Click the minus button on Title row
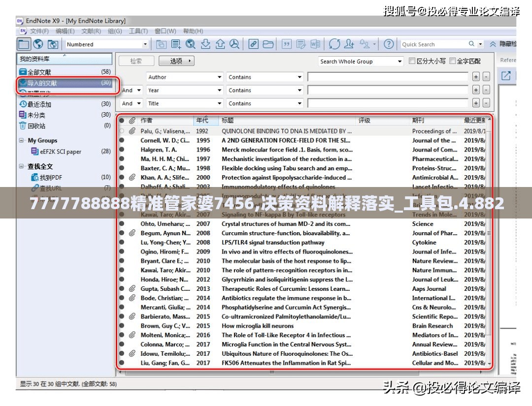 [x=486, y=103]
